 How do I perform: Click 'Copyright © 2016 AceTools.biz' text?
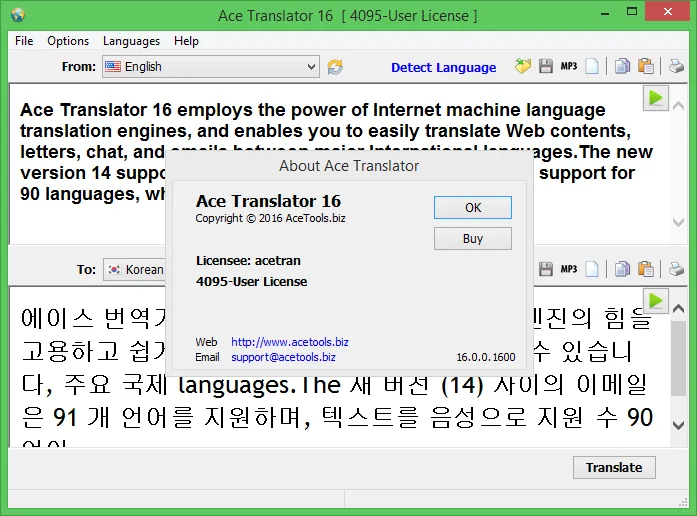(x=270, y=218)
